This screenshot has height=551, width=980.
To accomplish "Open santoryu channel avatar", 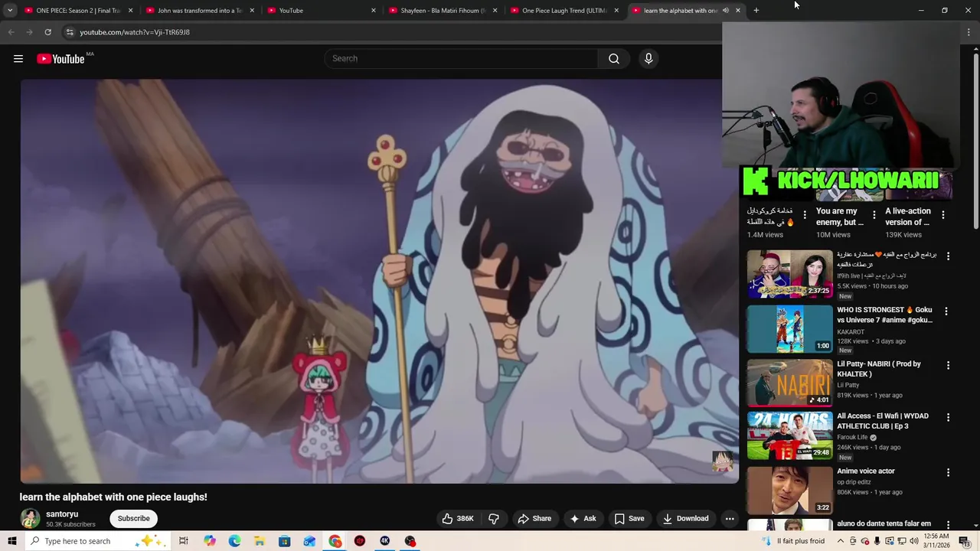I will [30, 518].
